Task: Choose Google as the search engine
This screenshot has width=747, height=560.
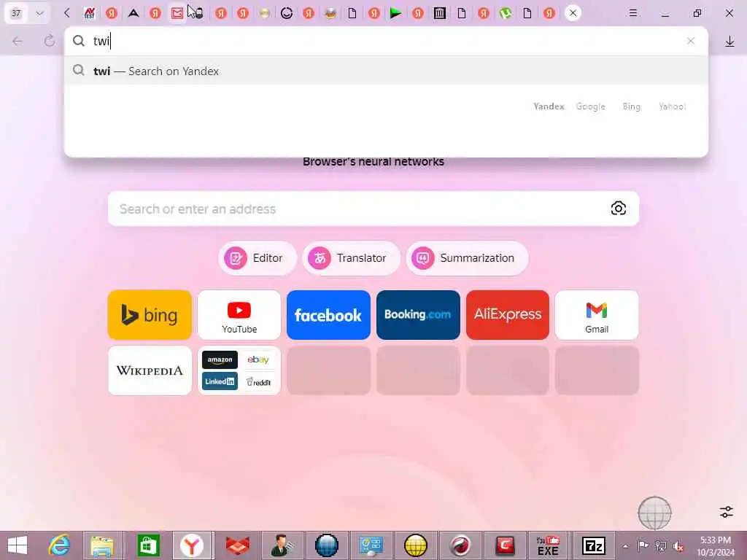Action: 590,106
